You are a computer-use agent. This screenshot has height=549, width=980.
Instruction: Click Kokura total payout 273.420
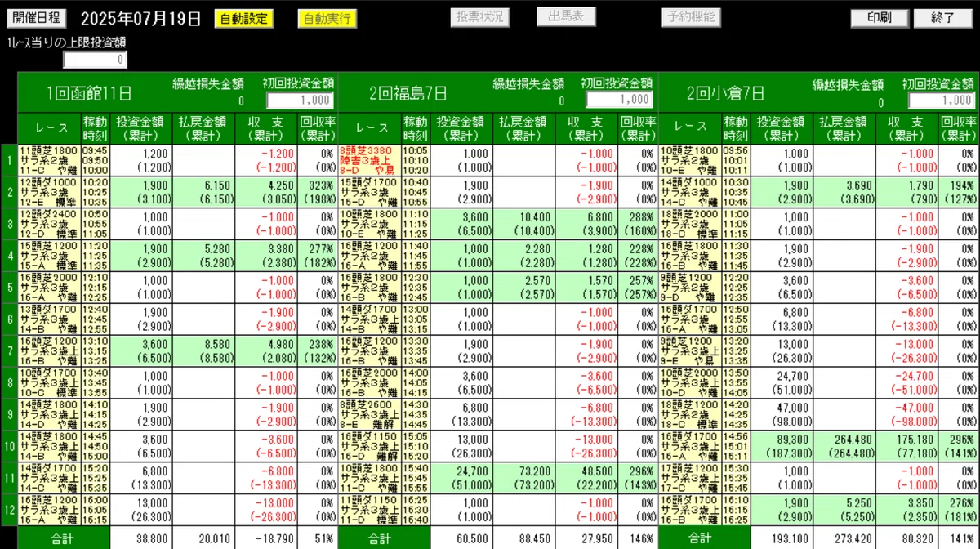click(x=844, y=538)
